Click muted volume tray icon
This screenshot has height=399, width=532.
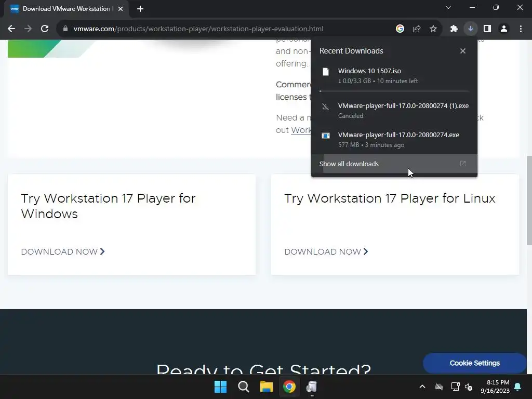click(469, 387)
